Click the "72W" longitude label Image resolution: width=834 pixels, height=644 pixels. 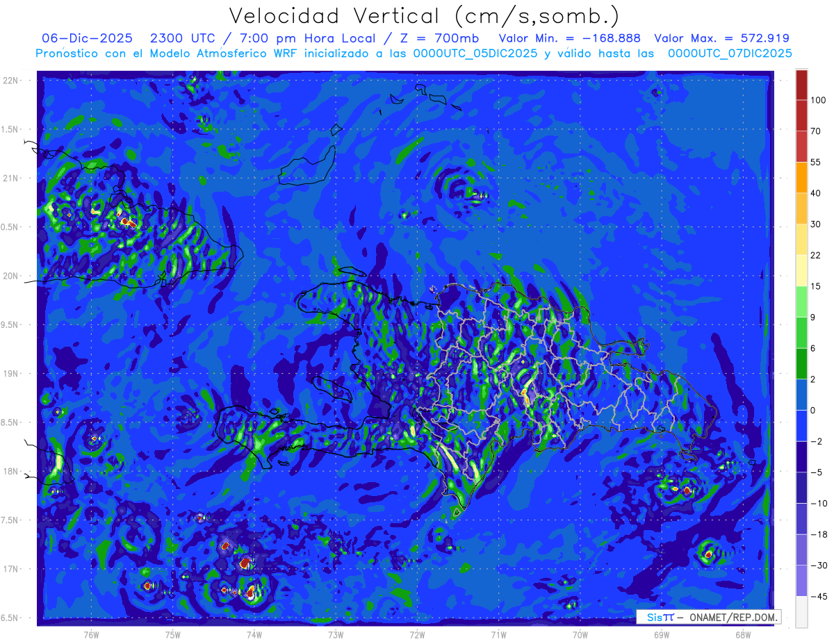coord(417,635)
